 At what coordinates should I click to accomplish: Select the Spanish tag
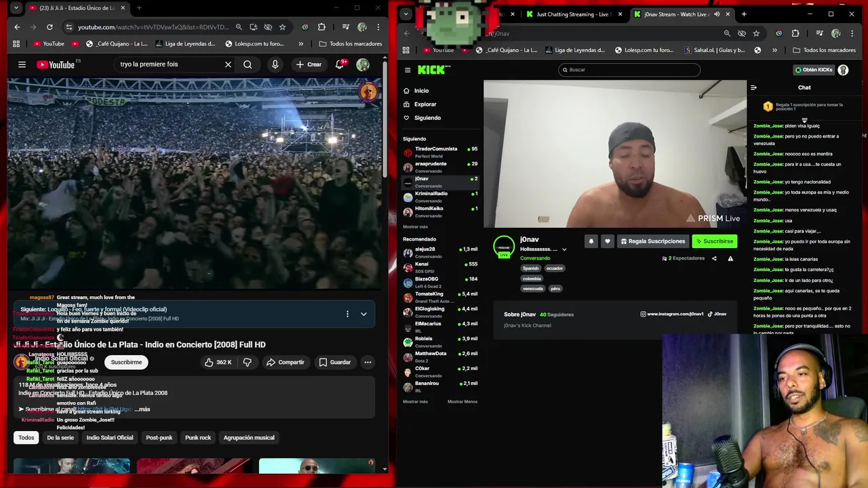pyautogui.click(x=530, y=268)
